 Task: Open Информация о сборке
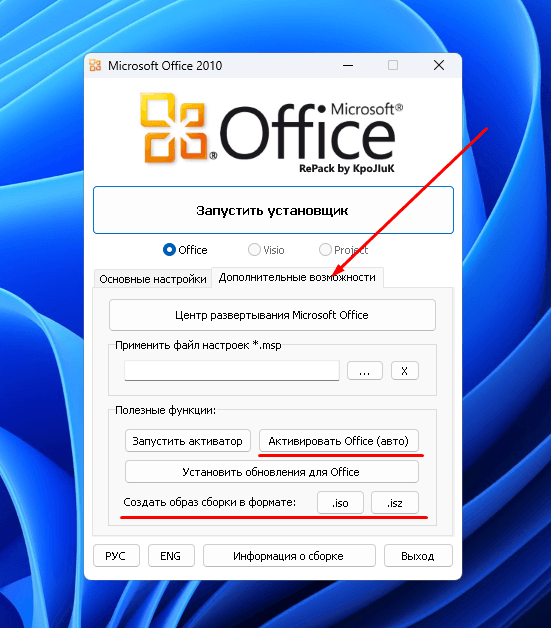(x=289, y=556)
